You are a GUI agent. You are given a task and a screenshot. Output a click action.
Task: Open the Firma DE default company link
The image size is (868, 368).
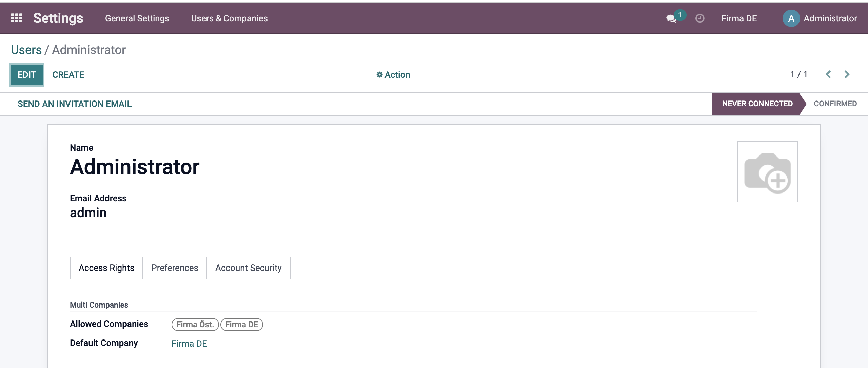point(189,344)
